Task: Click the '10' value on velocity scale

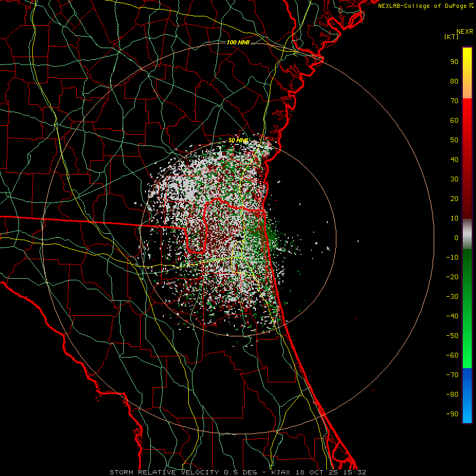Action: tap(454, 218)
